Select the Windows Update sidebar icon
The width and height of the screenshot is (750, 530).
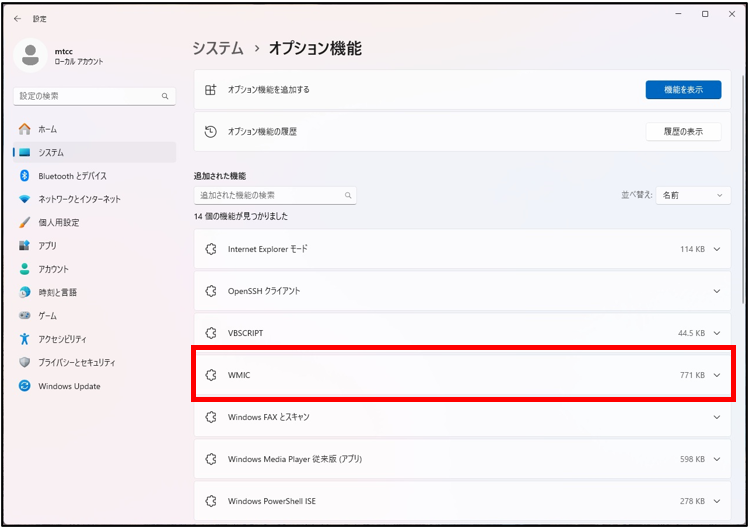(24, 386)
